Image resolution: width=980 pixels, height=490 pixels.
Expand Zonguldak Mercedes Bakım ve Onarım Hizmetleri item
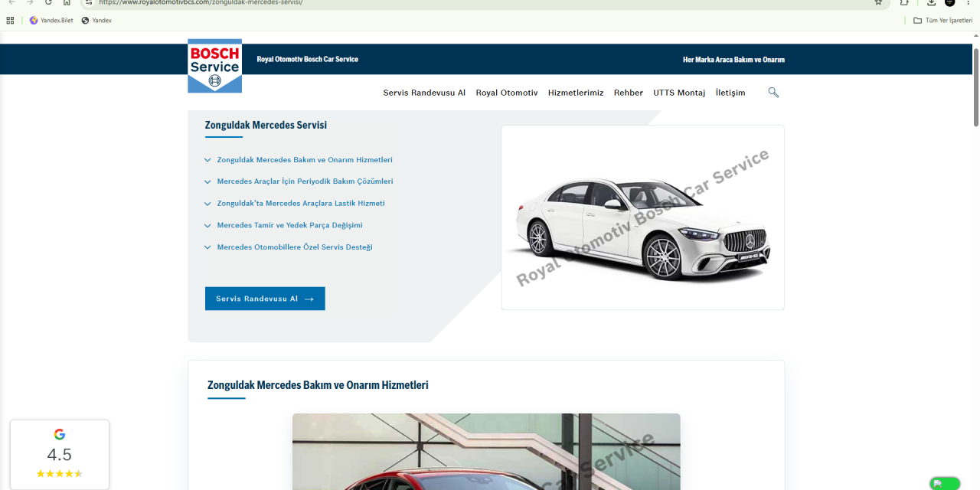click(x=299, y=160)
